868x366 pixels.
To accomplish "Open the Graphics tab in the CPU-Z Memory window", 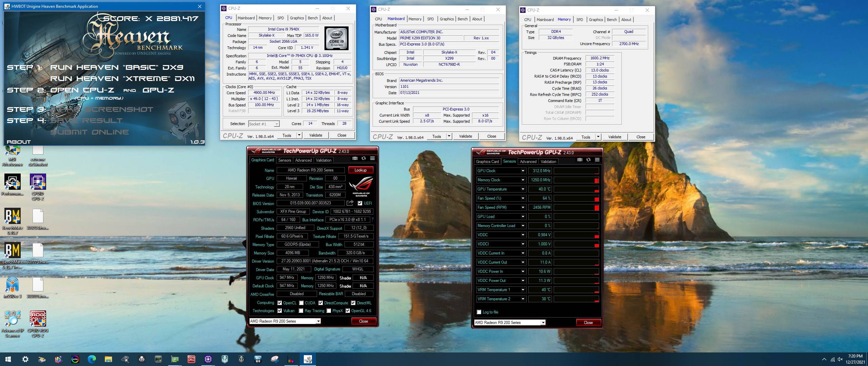I will [x=596, y=20].
